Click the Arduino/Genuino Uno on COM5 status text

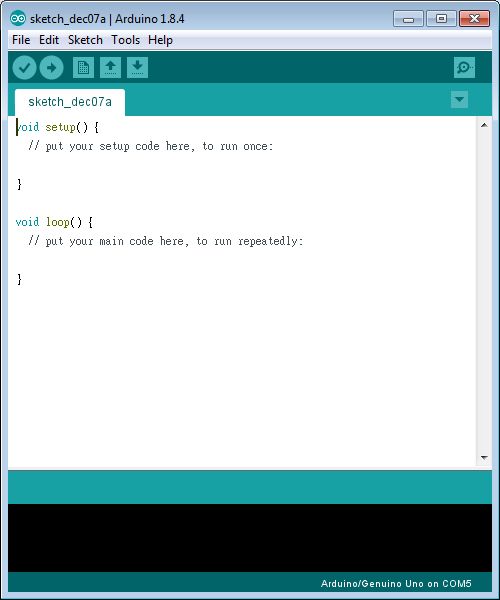(396, 584)
